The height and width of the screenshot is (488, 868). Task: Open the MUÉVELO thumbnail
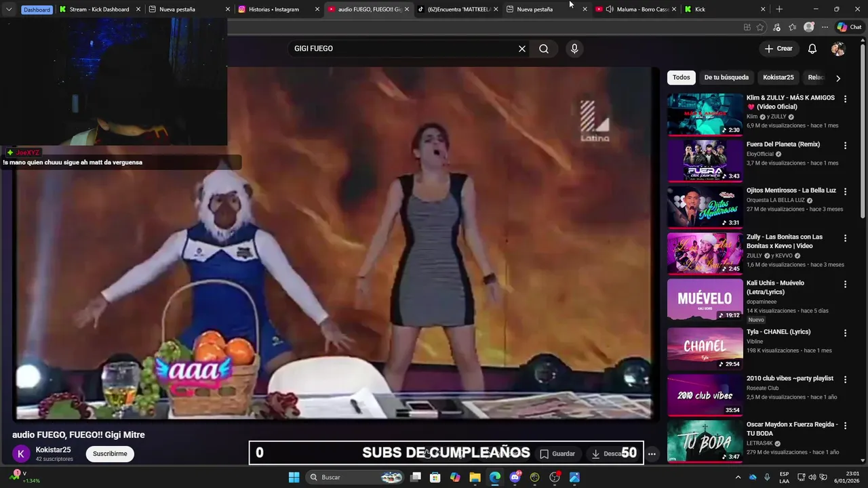(x=705, y=300)
